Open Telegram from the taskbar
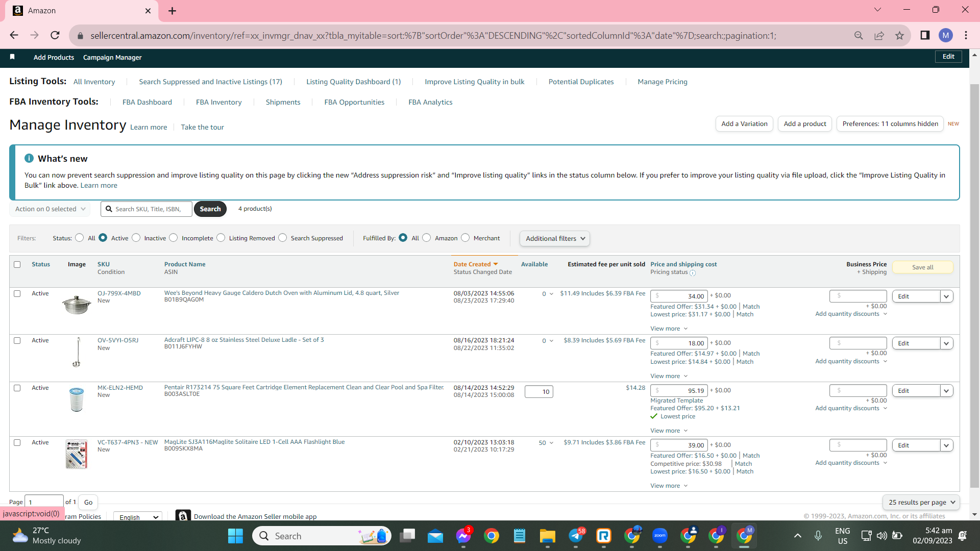The height and width of the screenshot is (551, 980). click(x=576, y=536)
